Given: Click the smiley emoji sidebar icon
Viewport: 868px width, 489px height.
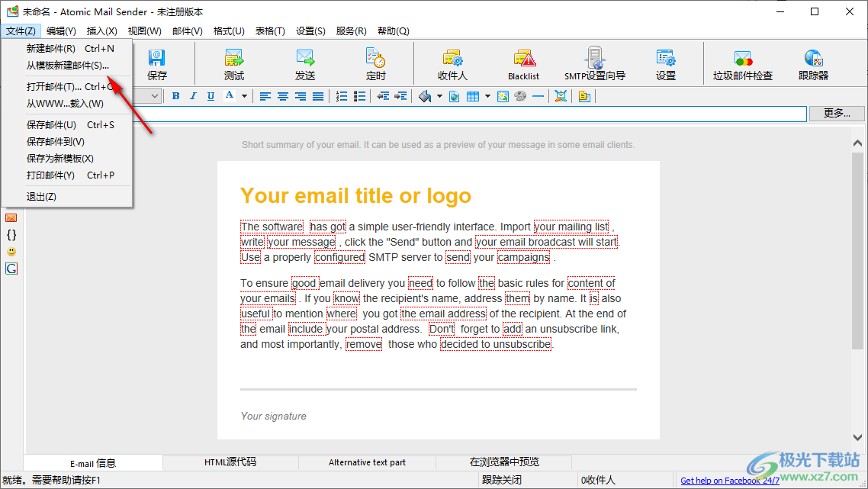Looking at the screenshot, I should pyautogui.click(x=11, y=252).
